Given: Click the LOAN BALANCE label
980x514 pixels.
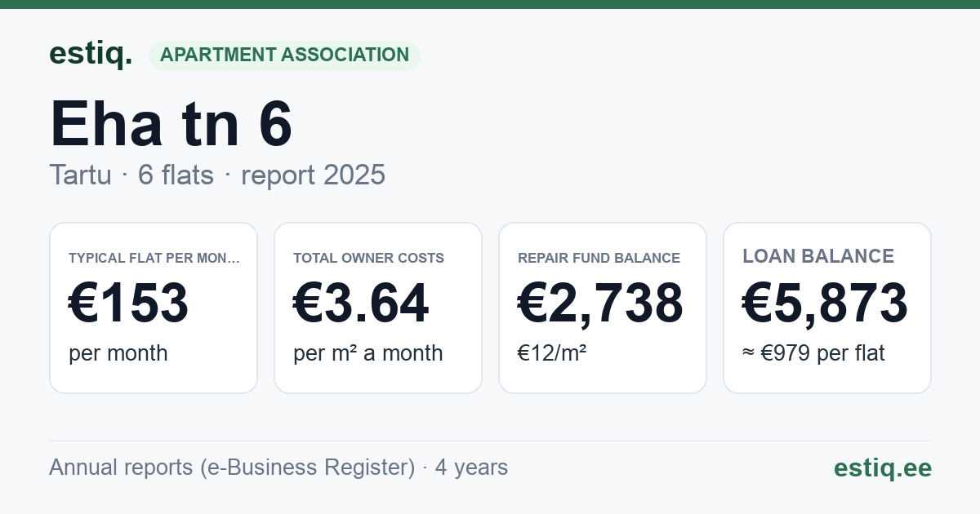Looking at the screenshot, I should click(x=818, y=256).
